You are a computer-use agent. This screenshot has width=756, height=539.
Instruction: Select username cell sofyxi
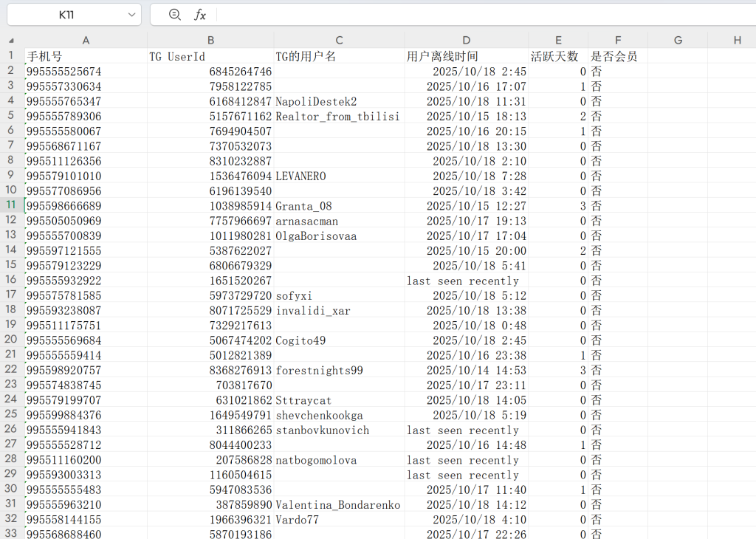pos(339,295)
